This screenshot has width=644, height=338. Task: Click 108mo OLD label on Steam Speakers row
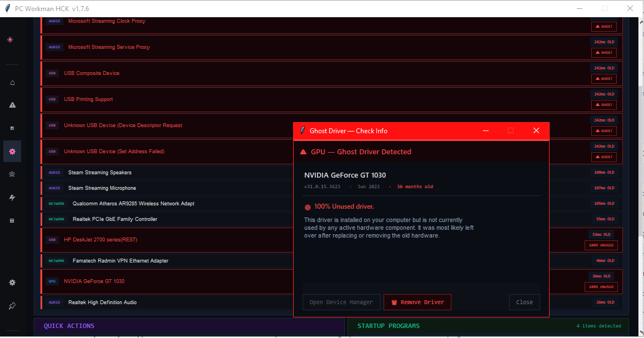pyautogui.click(x=604, y=173)
